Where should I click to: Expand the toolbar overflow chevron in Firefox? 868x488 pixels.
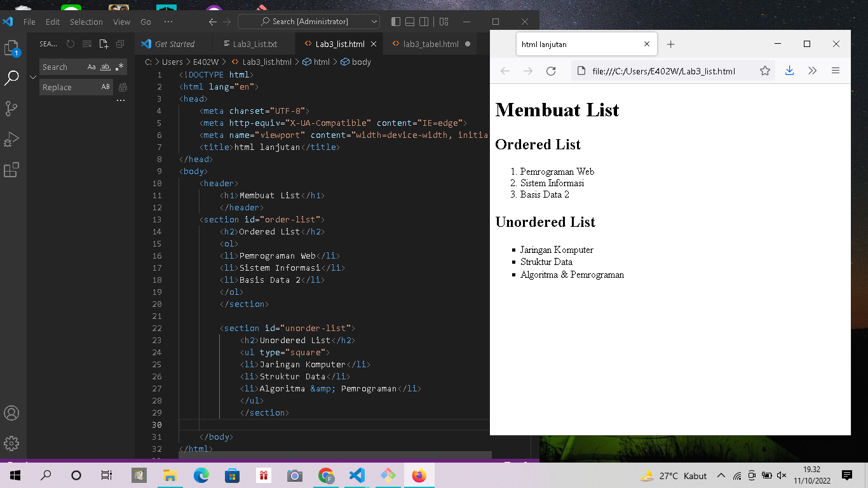click(x=813, y=71)
